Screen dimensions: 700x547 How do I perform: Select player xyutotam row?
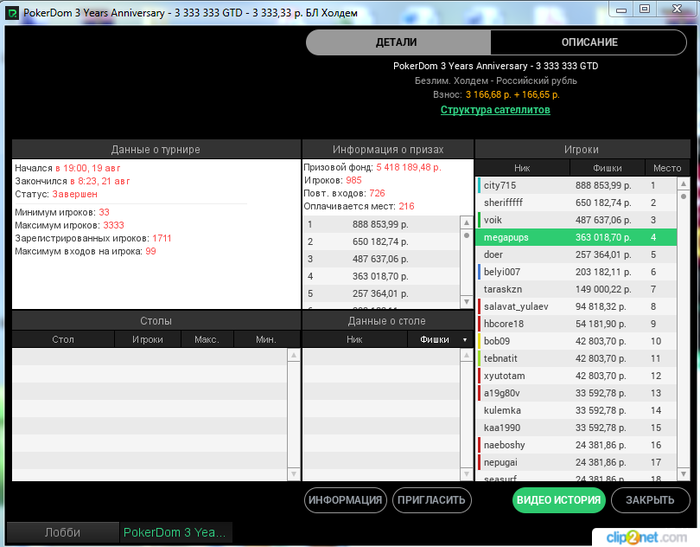(x=576, y=376)
